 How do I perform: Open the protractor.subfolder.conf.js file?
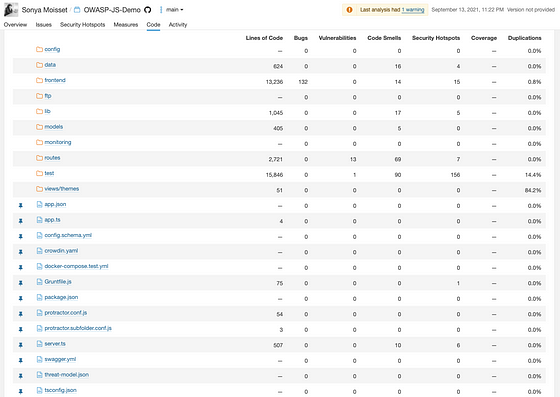pyautogui.click(x=78, y=328)
